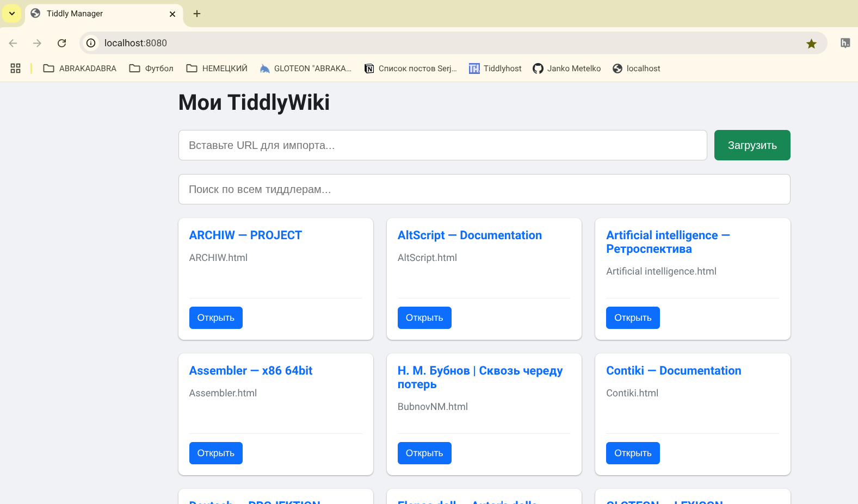Go back to the previous page

click(13, 43)
